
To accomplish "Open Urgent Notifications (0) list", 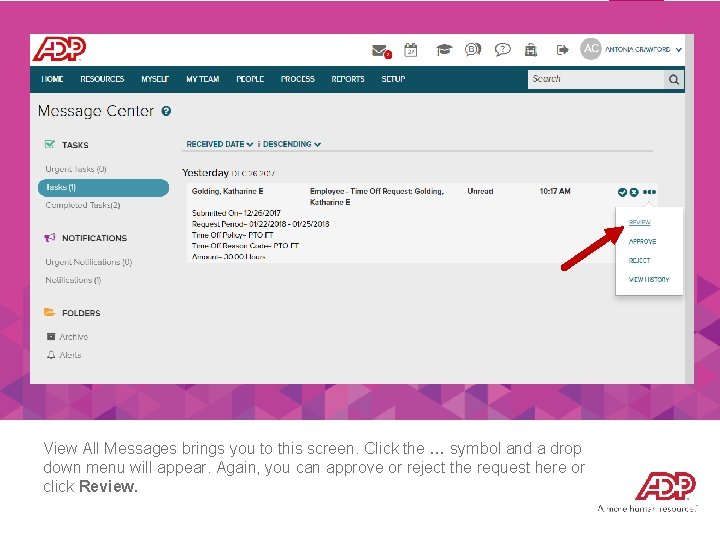I will [89, 262].
